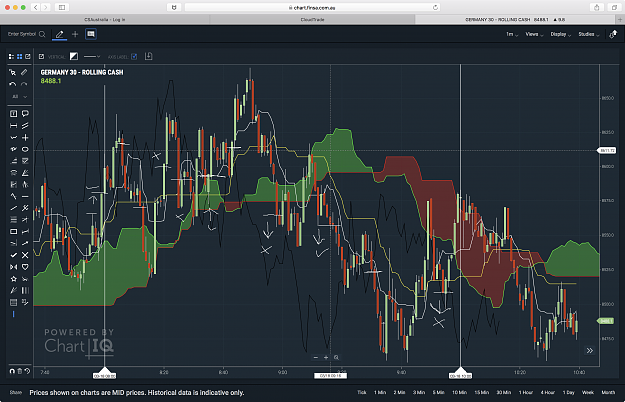Click the Safari page reload icon
This screenshot has width=625, height=402.
pos(435,7)
